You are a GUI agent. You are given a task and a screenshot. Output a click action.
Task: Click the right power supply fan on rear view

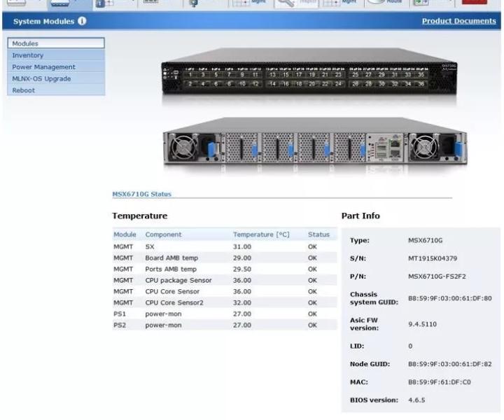click(424, 148)
